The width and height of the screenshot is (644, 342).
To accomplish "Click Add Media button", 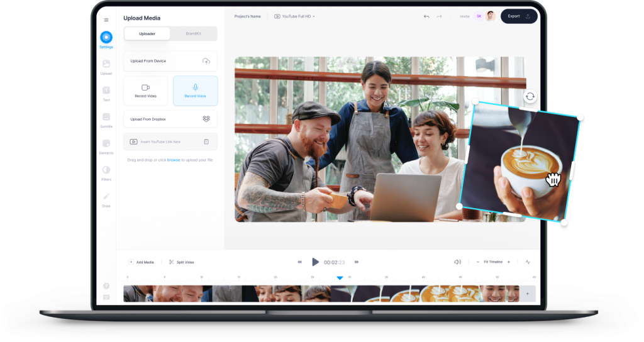I will pyautogui.click(x=142, y=262).
